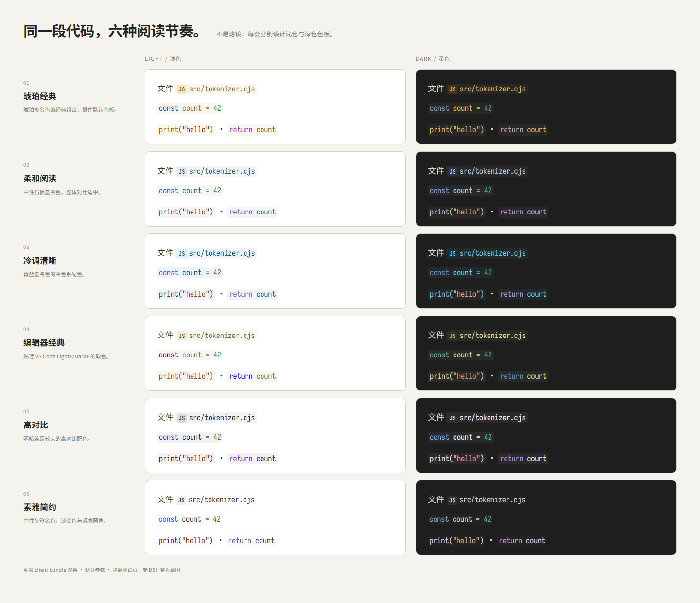Select 'const count = 42' chip in 素雅简约 dark card
This screenshot has width=700, height=603.
click(460, 519)
